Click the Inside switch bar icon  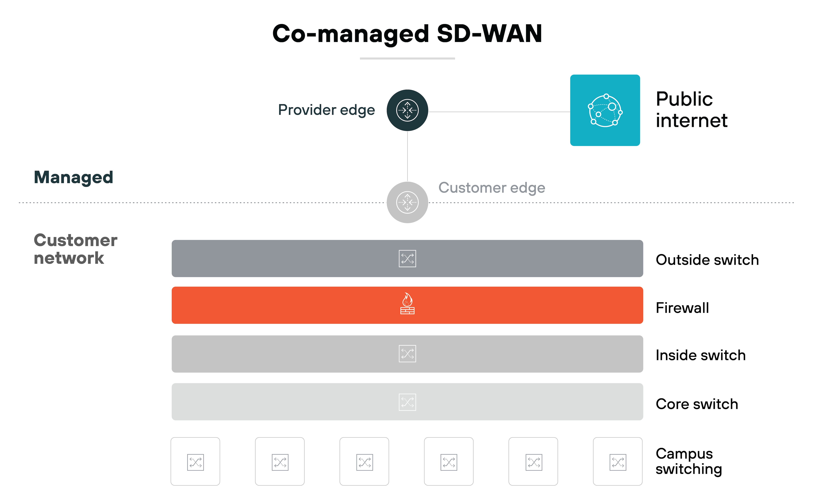click(x=407, y=354)
